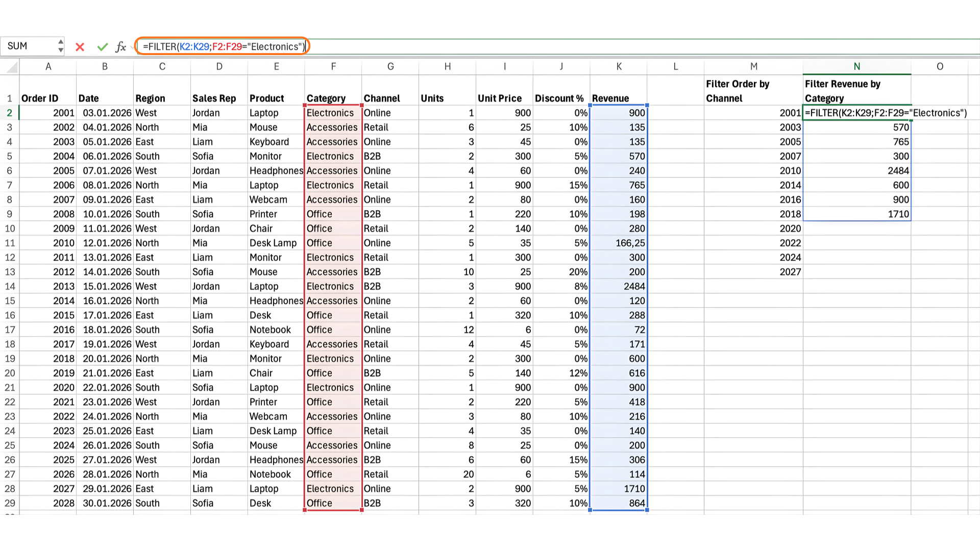Open Insert Function fx button
Screen dimensions: 980x551
120,47
